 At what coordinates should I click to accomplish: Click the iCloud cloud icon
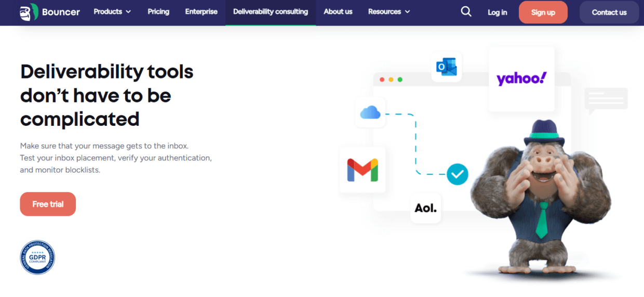click(370, 112)
